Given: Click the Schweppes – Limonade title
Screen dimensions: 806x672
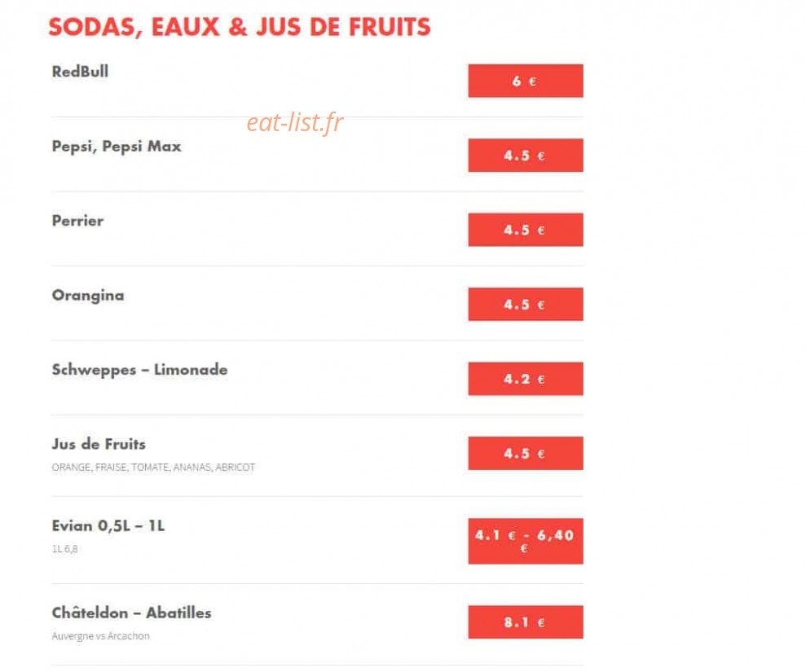Looking at the screenshot, I should point(140,370).
